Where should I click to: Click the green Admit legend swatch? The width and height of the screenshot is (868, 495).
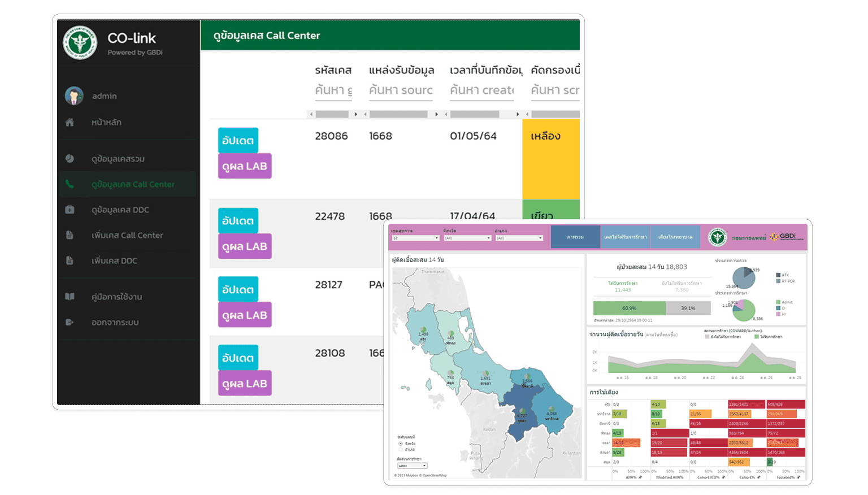(778, 302)
